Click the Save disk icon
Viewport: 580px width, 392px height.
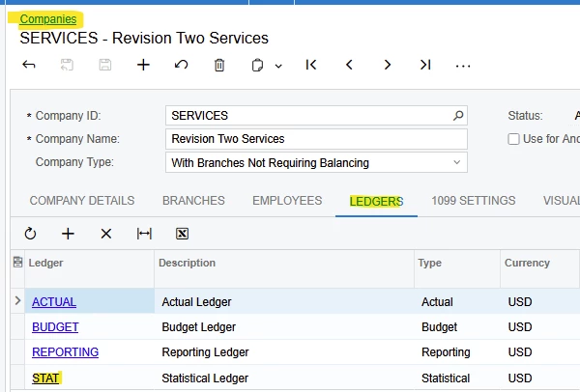(105, 65)
